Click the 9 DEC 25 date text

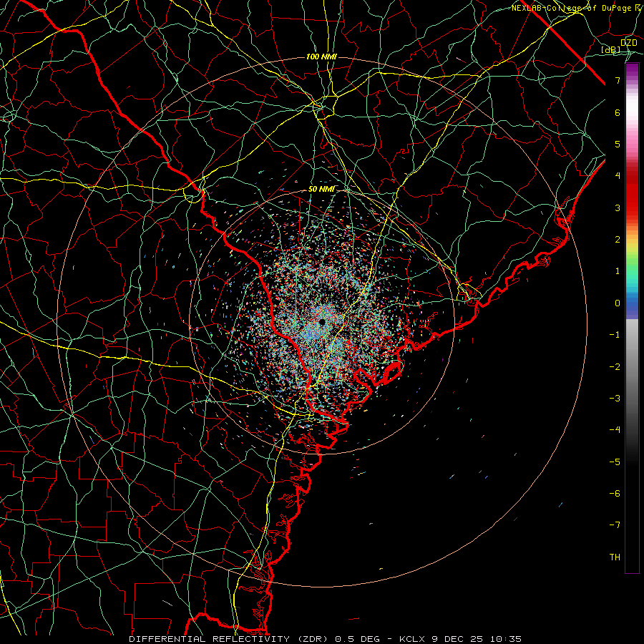point(459,639)
